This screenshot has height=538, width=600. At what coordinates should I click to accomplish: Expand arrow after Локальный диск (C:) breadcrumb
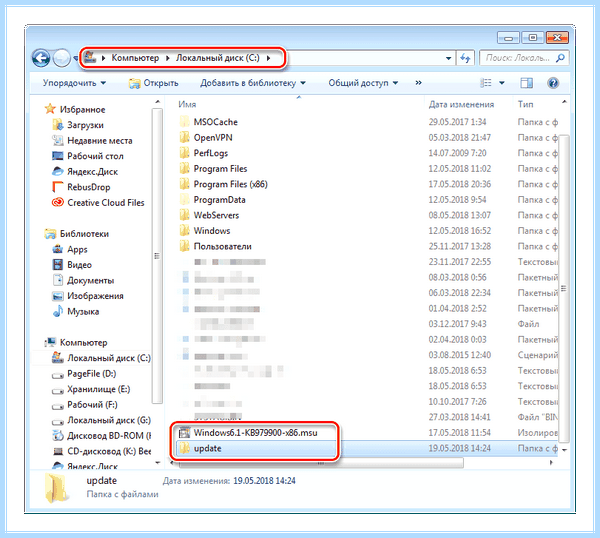click(x=268, y=59)
